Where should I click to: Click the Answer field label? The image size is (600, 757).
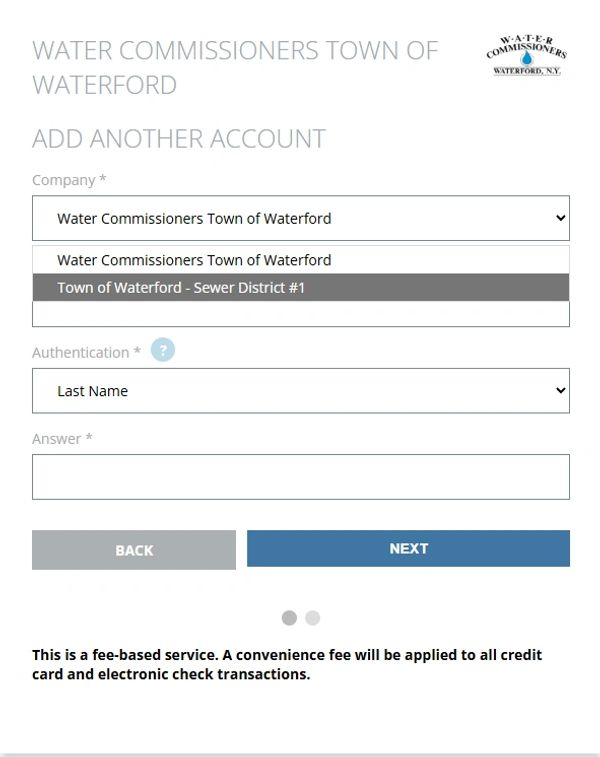click(62, 438)
